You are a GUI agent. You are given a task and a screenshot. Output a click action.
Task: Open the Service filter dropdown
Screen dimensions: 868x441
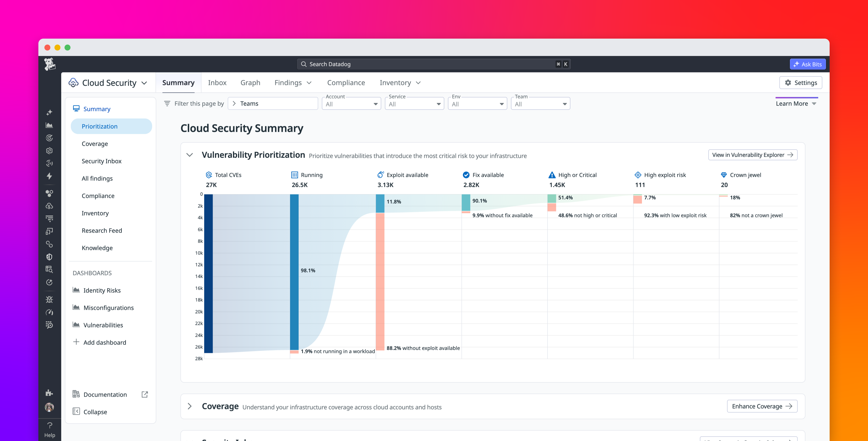click(x=414, y=104)
